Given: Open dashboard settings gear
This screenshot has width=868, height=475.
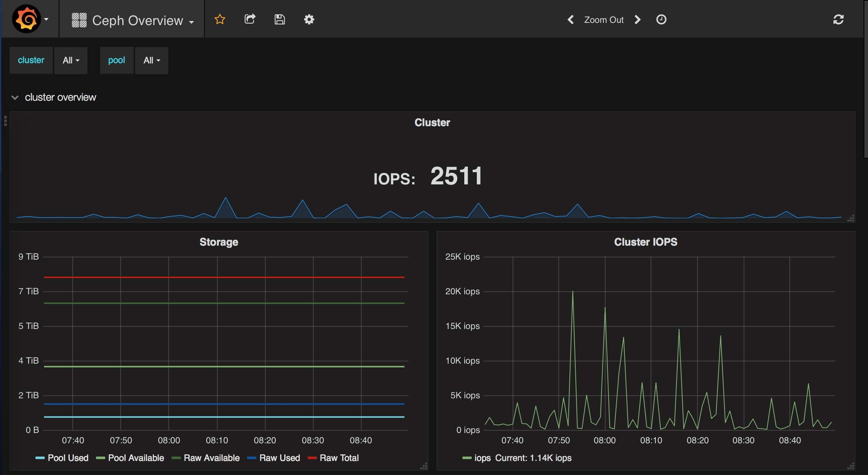Looking at the screenshot, I should point(309,19).
